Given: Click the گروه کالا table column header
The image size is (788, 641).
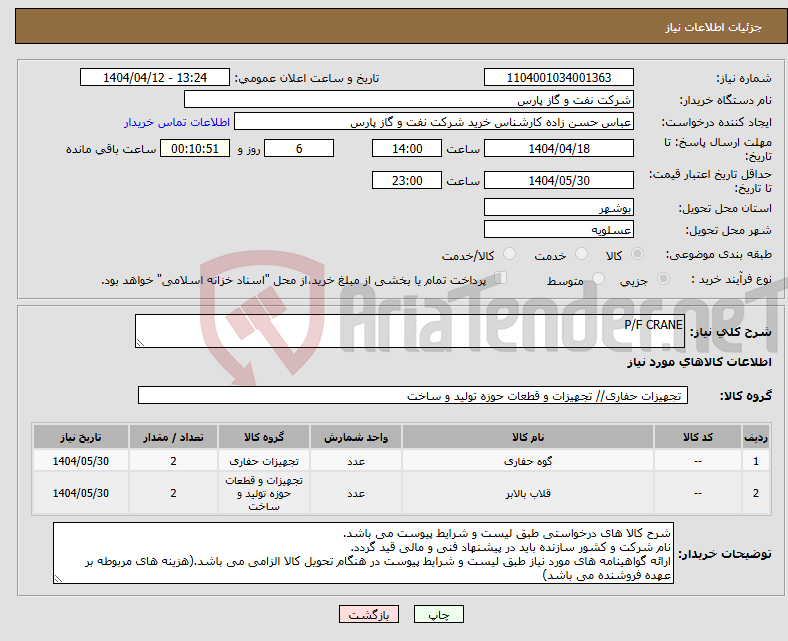Looking at the screenshot, I should 264,437.
